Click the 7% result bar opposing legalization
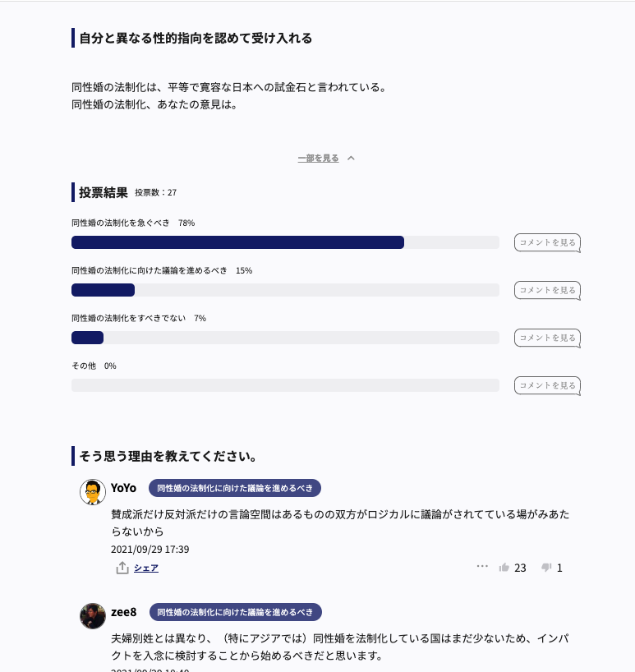Viewport: 635px width, 672px height. coord(87,338)
